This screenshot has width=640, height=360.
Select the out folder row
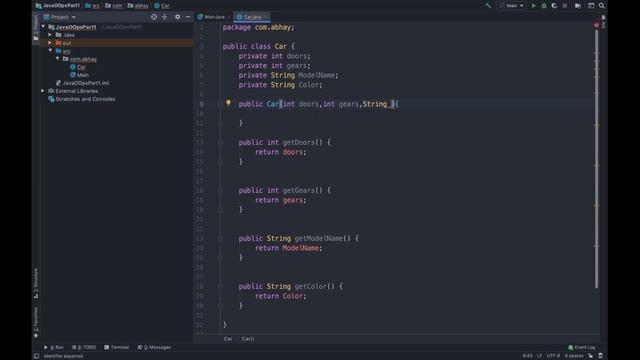116,42
